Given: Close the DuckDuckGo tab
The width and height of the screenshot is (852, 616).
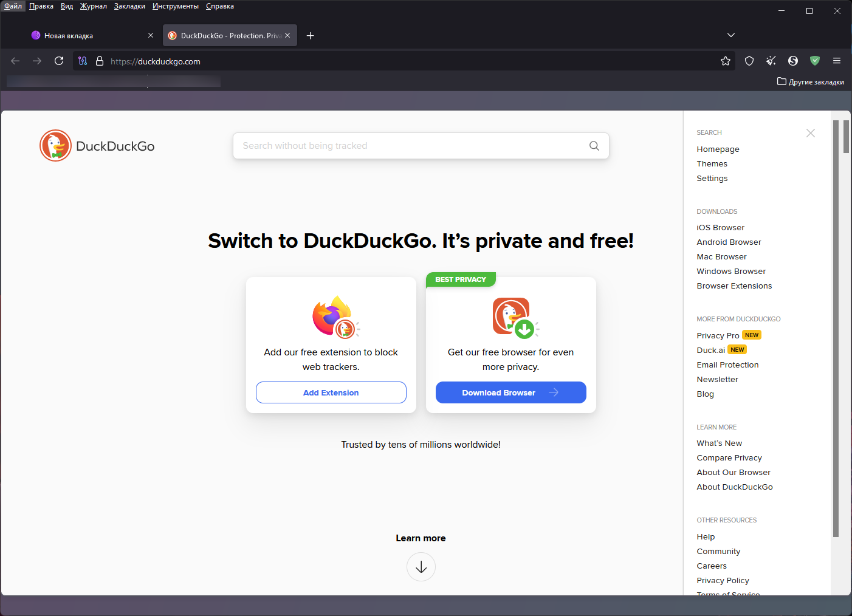Looking at the screenshot, I should click(287, 35).
